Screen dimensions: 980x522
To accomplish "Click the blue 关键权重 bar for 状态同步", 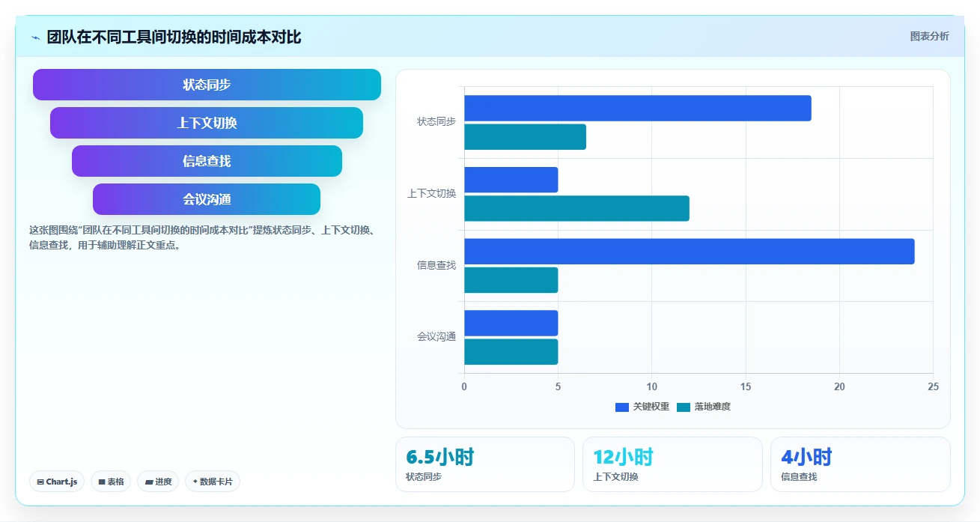I will 638,108.
